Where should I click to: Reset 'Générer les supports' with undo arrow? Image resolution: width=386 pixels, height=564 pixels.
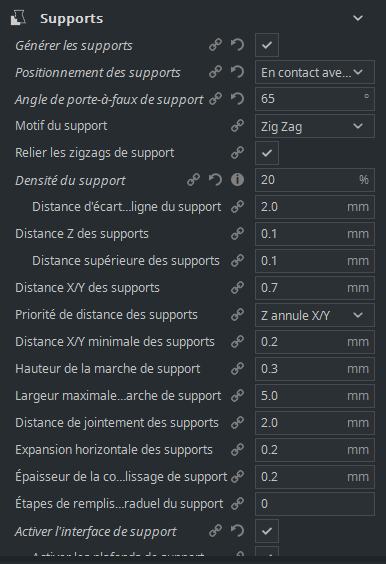tap(237, 45)
